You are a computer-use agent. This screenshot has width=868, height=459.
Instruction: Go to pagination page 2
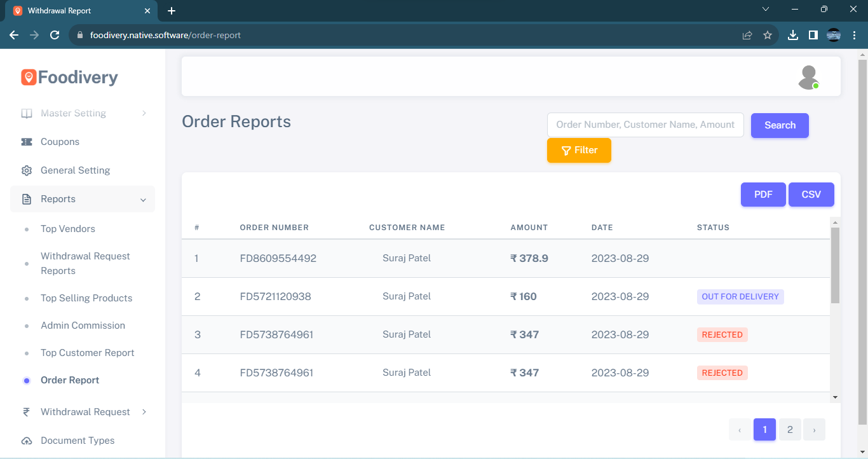(x=790, y=430)
